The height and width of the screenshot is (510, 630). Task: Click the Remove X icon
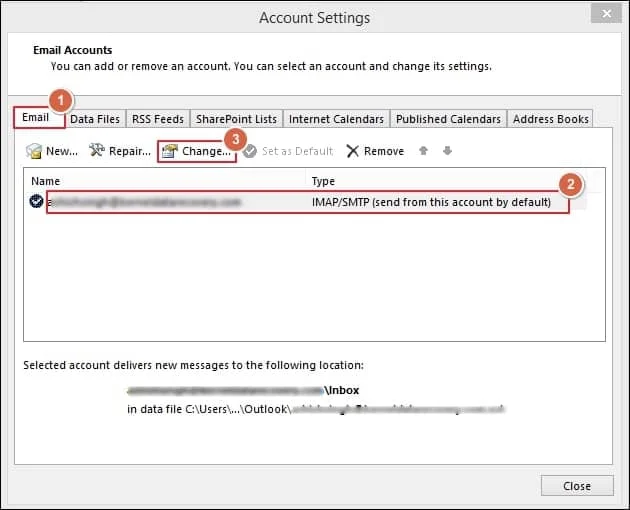(352, 151)
